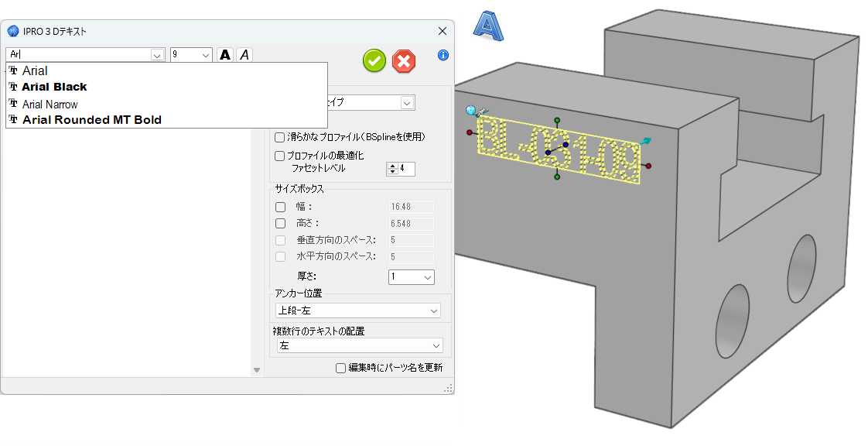Enable 滑らかなプロファイル BSpline checkbox
Screen dimensions: 868x446
pyautogui.click(x=279, y=137)
